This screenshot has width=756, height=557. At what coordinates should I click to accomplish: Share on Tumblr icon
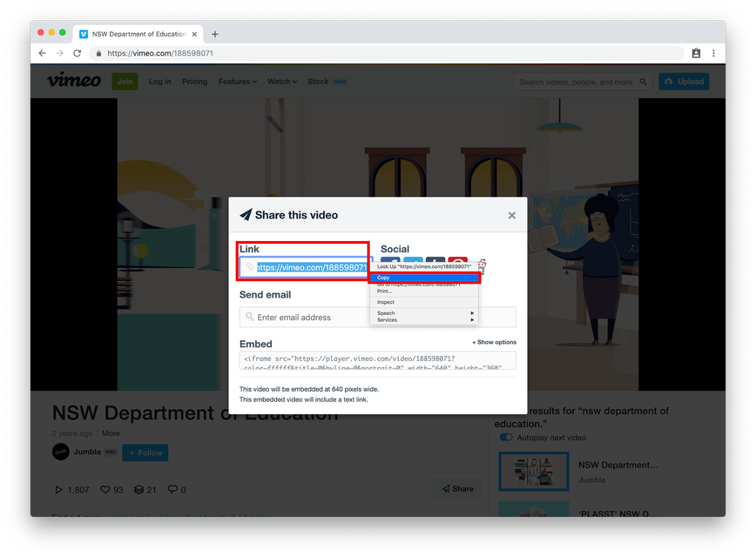(435, 260)
